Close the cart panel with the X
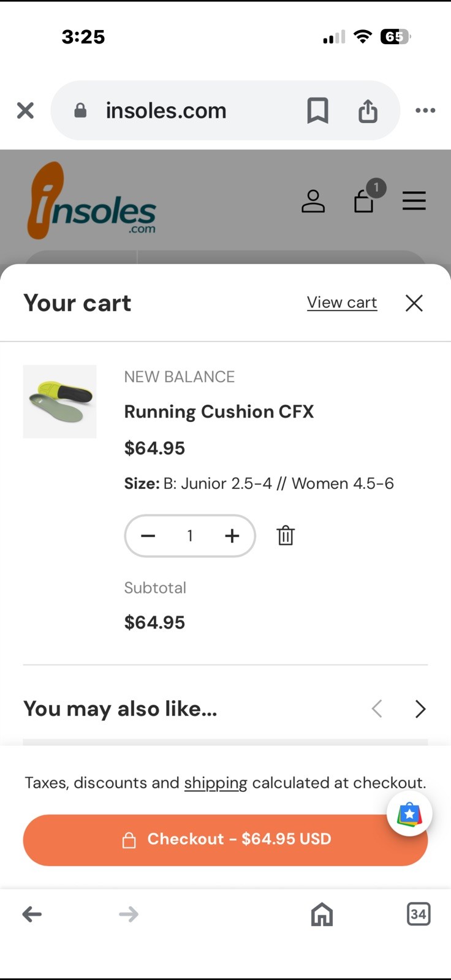 [414, 303]
